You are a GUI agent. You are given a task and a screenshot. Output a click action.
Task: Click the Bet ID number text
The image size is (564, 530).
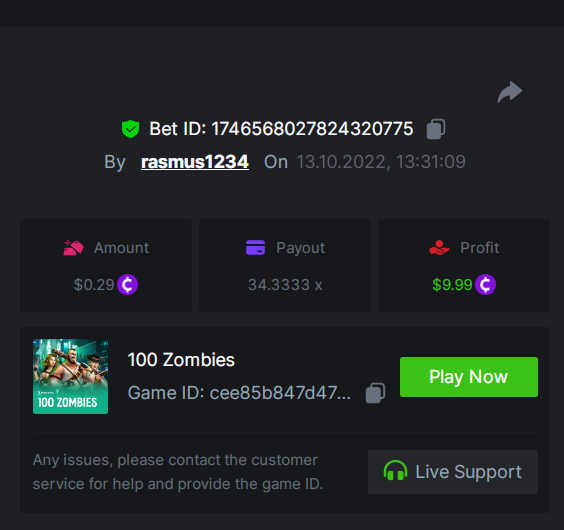[x=312, y=129]
